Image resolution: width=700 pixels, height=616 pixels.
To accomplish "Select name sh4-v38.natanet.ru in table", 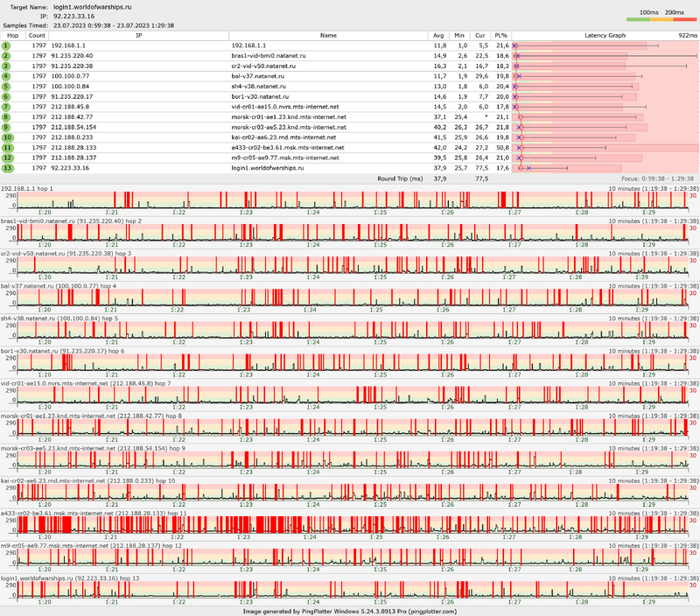I will [x=258, y=87].
